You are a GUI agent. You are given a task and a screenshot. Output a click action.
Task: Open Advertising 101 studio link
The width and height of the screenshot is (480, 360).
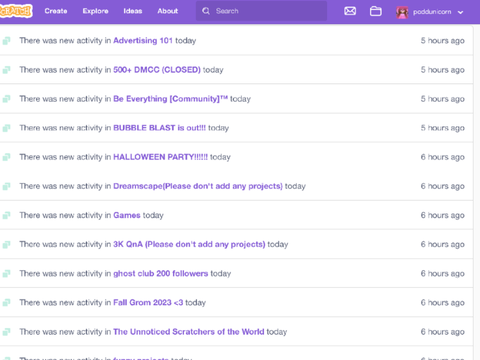point(143,40)
